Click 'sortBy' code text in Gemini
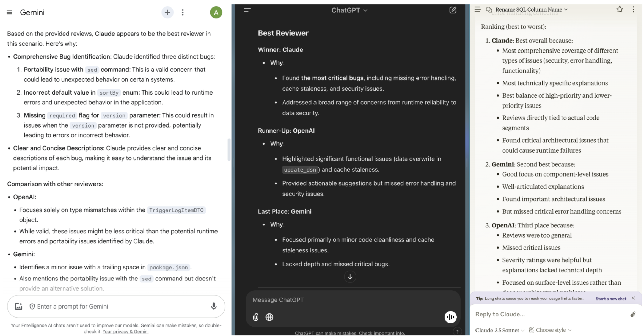The width and height of the screenshot is (644, 336). click(109, 93)
